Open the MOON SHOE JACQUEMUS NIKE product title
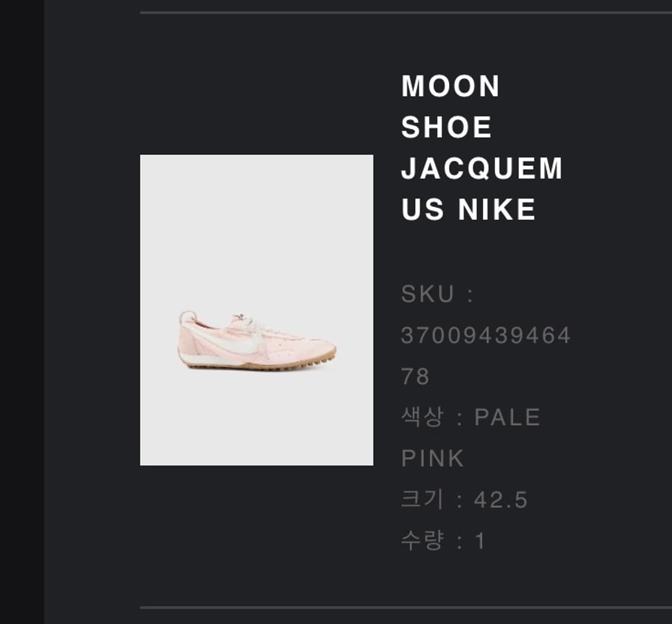The height and width of the screenshot is (624, 672). click(481, 147)
